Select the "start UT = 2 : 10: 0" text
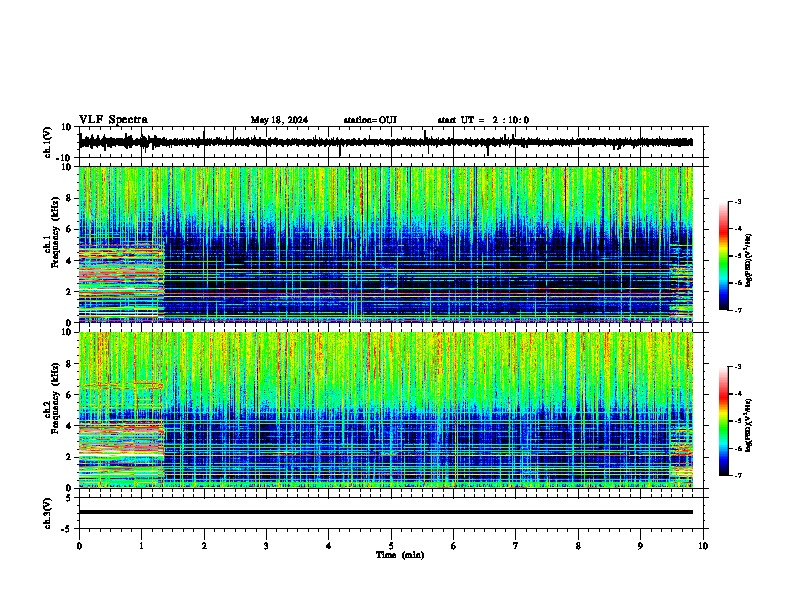The width and height of the screenshot is (792, 612). pos(483,120)
